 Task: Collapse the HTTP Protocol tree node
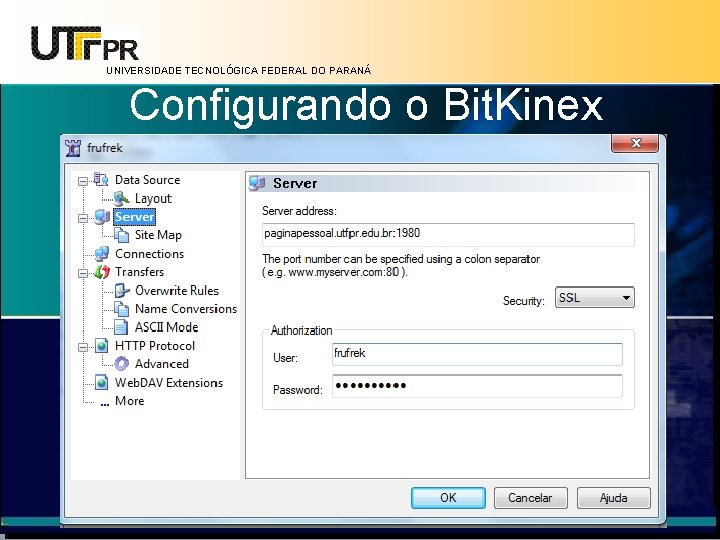pos(83,347)
